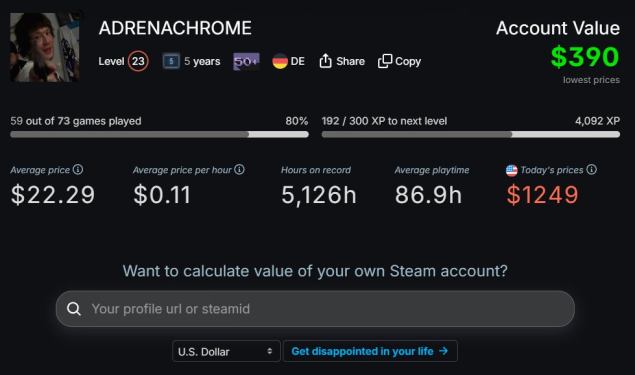
Task: Click the Share icon
Action: tap(325, 61)
